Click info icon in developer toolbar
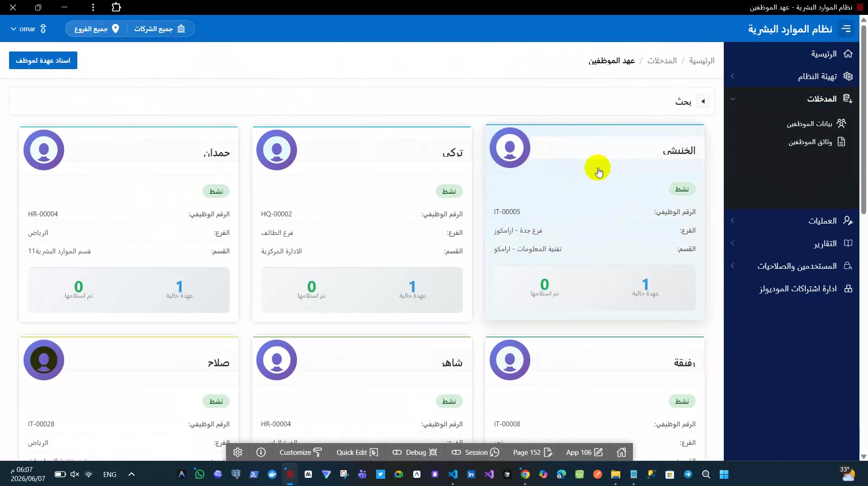 pos(261,452)
